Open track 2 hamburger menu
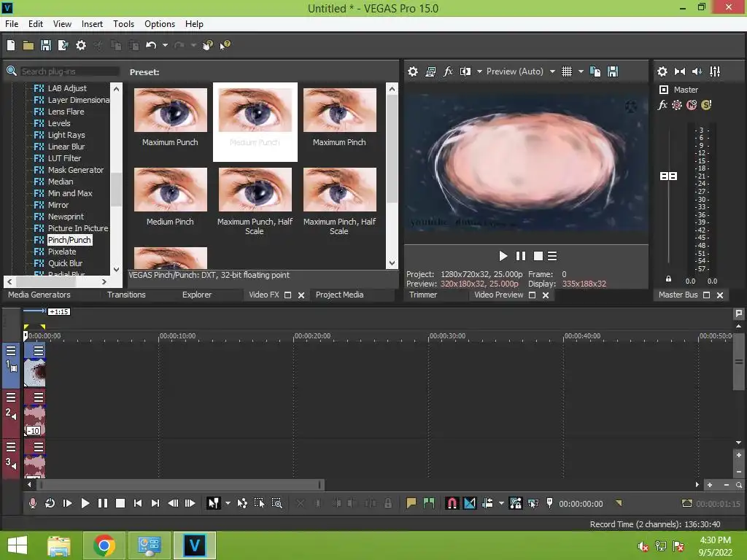The width and height of the screenshot is (747, 560). 11,397
